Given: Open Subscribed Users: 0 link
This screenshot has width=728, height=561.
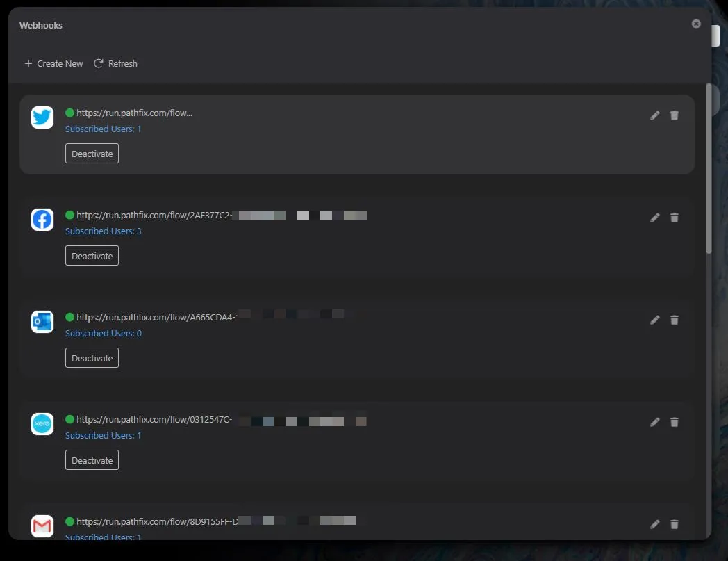Looking at the screenshot, I should click(103, 333).
